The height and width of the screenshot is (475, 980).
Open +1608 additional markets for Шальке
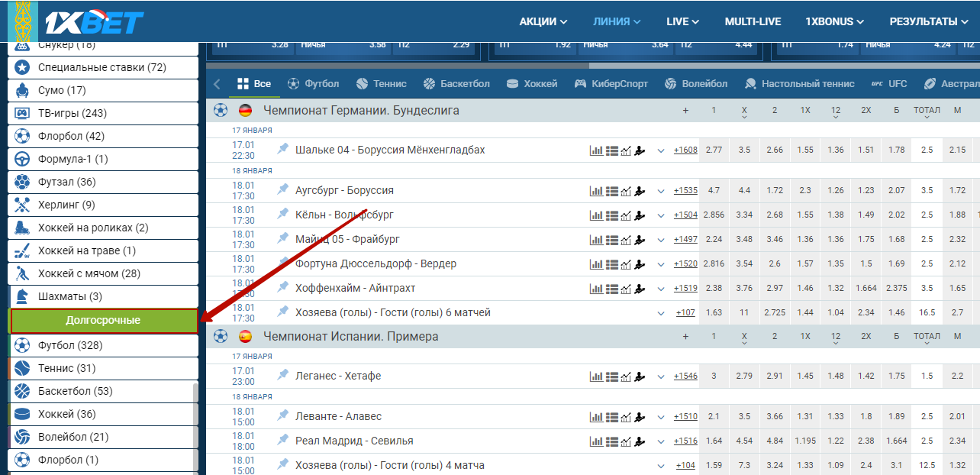(x=685, y=150)
